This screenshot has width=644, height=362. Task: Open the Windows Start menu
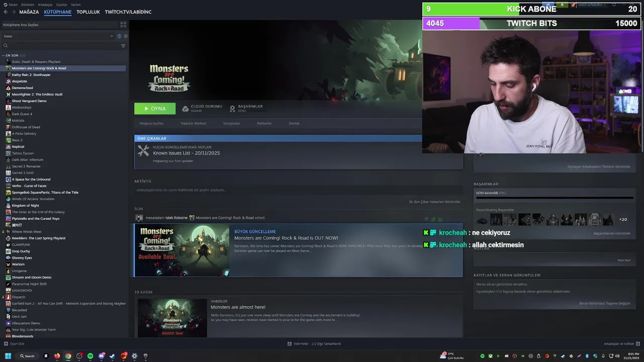coord(8,356)
